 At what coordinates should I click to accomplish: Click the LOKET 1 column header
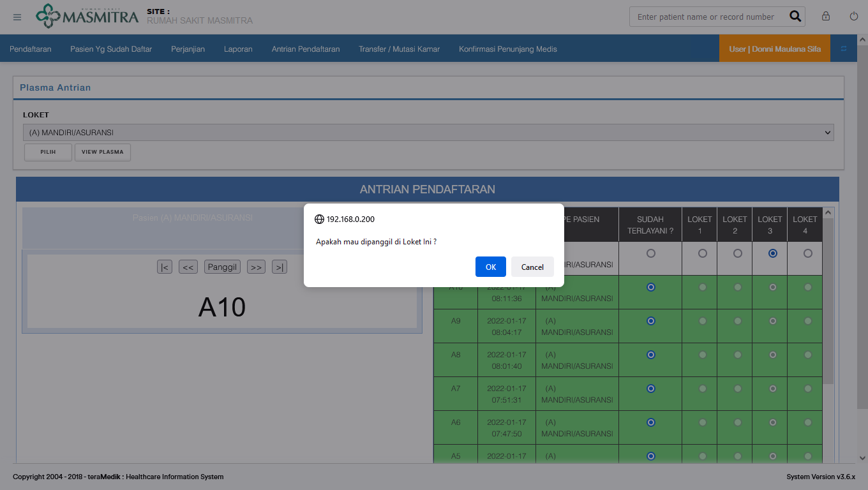700,225
